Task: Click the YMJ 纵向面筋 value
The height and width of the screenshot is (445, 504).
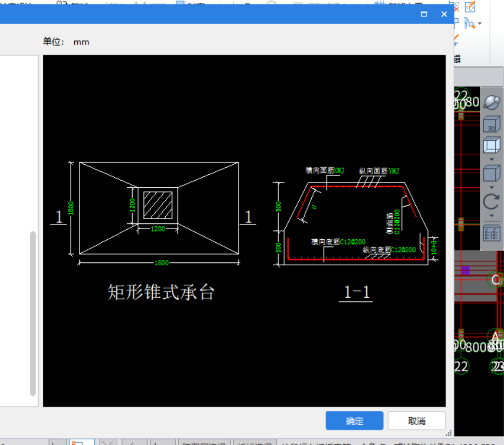Action: pos(394,171)
